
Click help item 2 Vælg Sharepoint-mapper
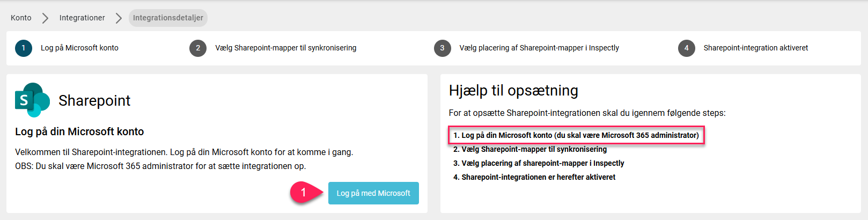[x=530, y=149]
